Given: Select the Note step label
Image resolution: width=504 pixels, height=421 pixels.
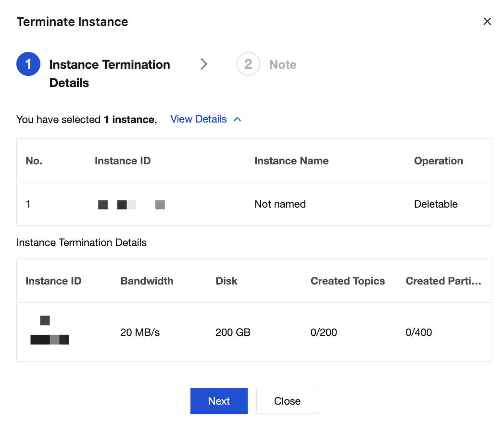Looking at the screenshot, I should 283,64.
